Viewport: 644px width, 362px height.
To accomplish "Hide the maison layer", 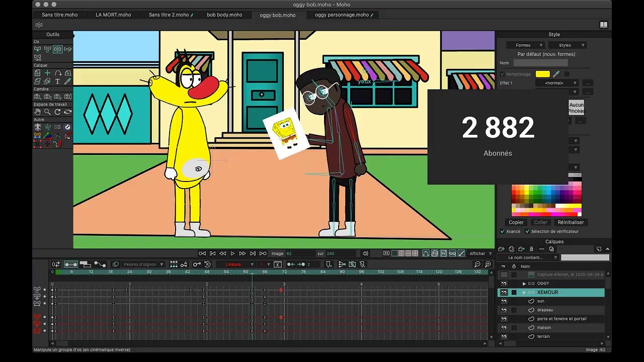I will pyautogui.click(x=504, y=327).
